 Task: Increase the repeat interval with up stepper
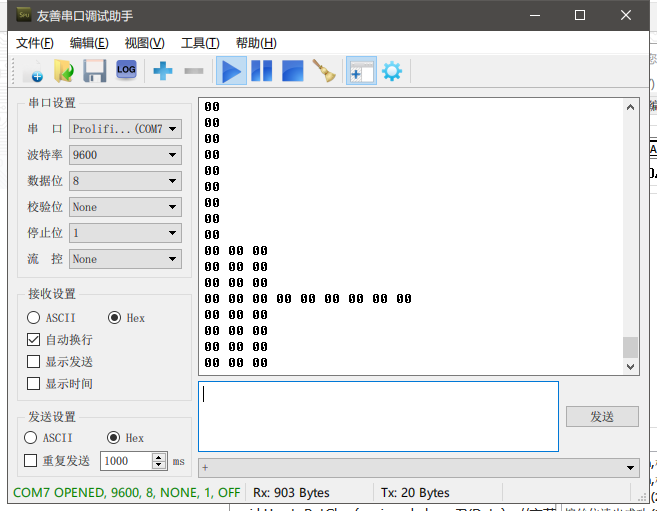pyautogui.click(x=159, y=457)
